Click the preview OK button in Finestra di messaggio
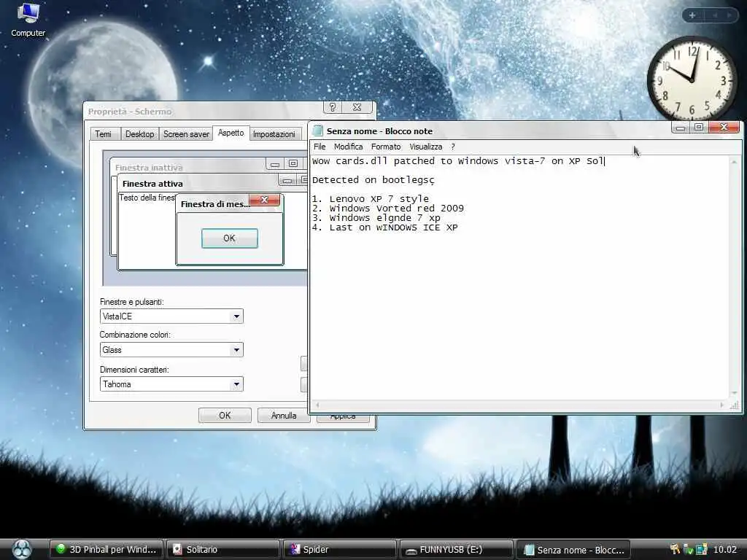The image size is (747, 560). (230, 238)
